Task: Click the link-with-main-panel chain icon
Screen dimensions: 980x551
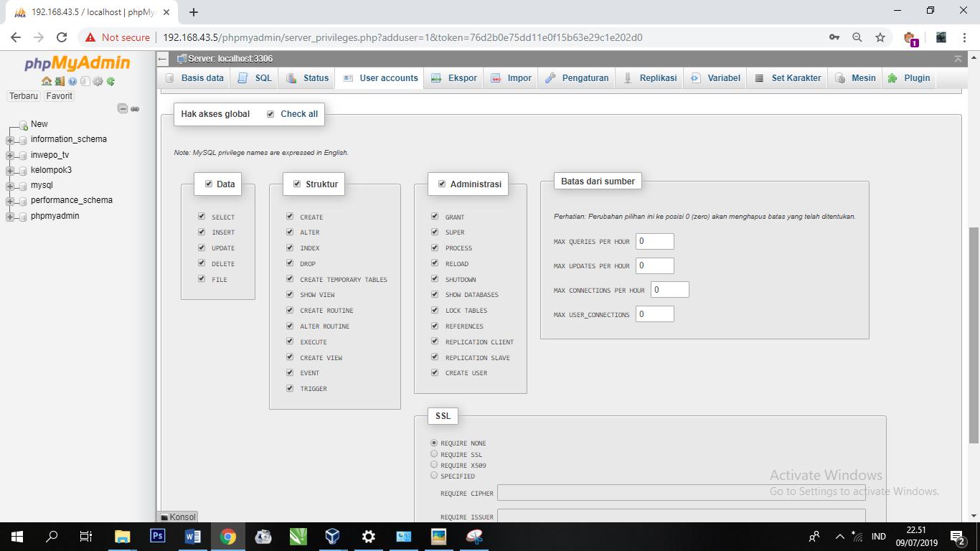Action: point(135,108)
